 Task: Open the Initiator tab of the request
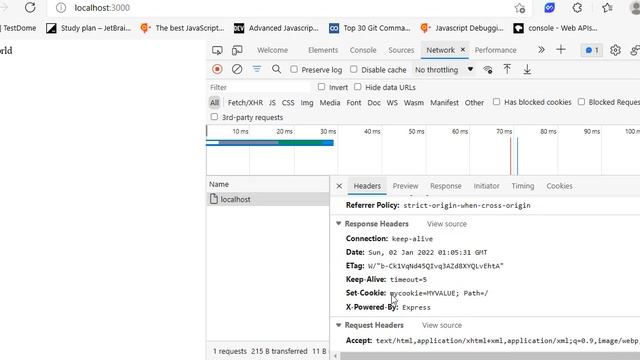(487, 186)
